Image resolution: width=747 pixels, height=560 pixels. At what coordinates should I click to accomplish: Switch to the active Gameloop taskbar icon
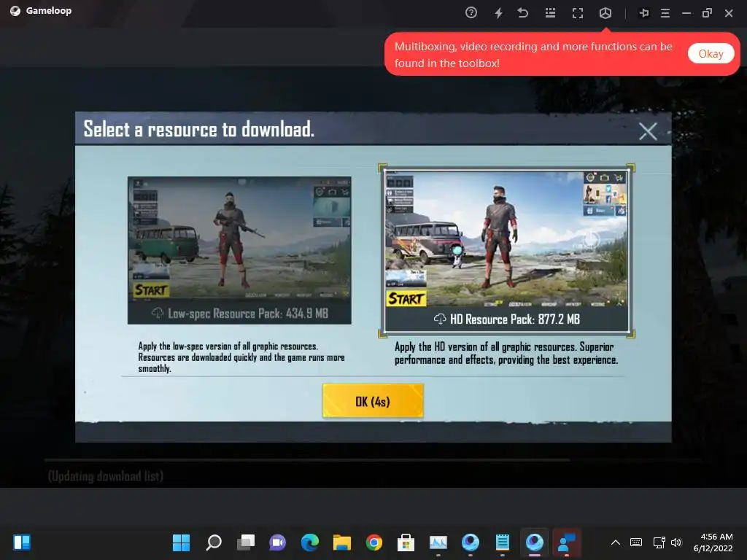click(x=535, y=542)
